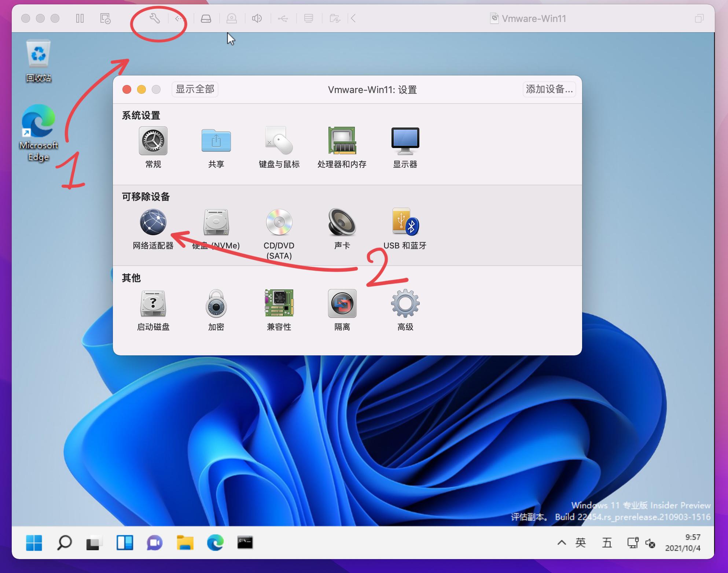Click the 显示全部 show all button
Viewport: 728px width, 573px height.
point(195,89)
